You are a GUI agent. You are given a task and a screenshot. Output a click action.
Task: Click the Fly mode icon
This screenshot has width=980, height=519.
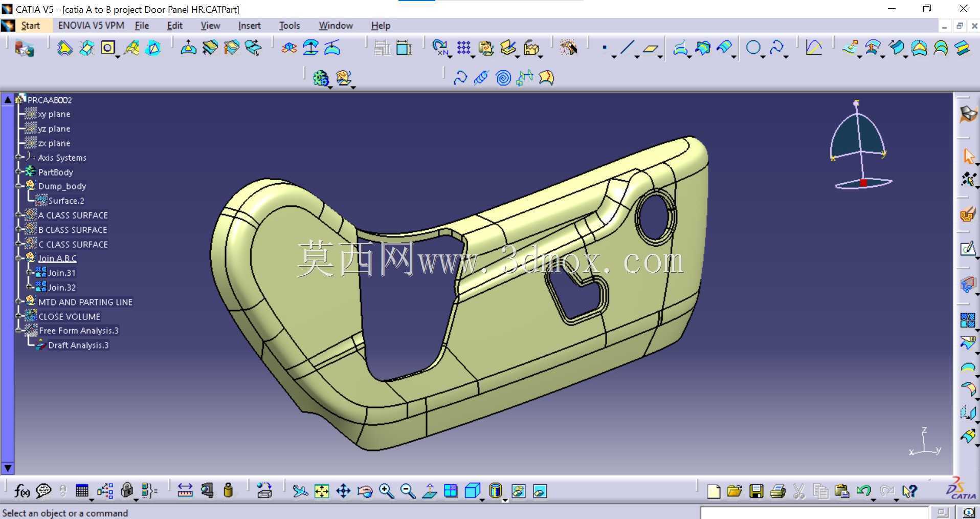[300, 491]
